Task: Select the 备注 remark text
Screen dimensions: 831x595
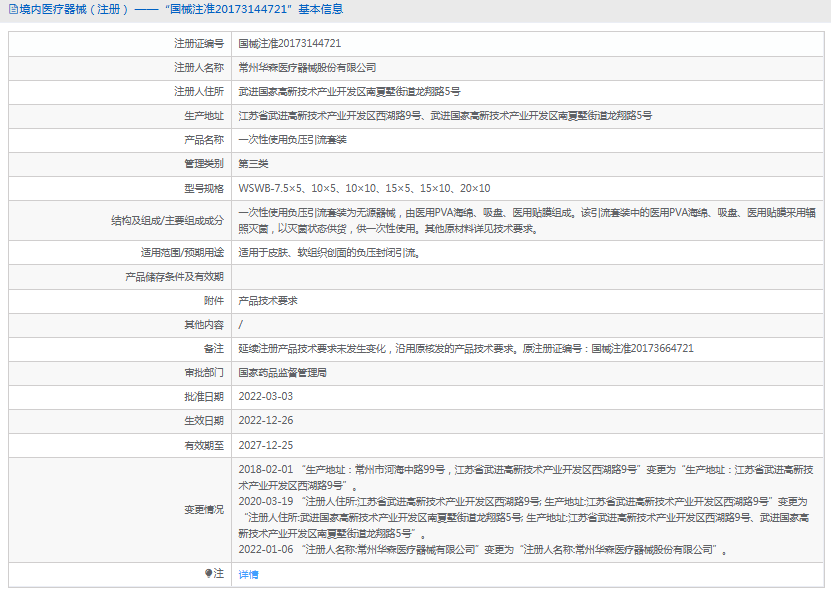Action: [466, 349]
